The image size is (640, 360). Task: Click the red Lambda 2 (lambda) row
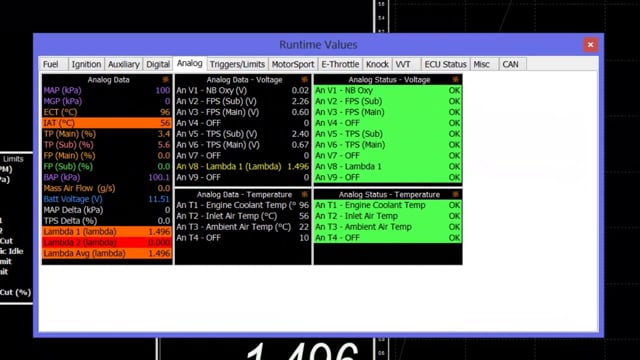107,242
